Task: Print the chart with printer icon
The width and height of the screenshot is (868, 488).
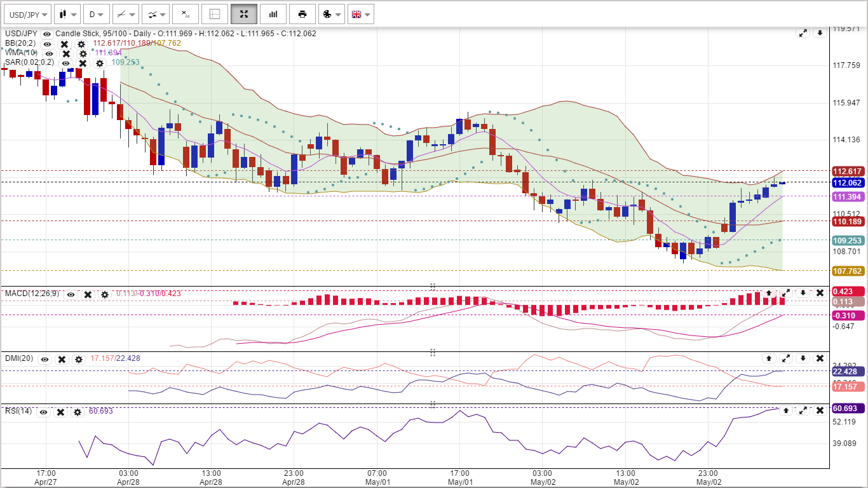Action: [x=302, y=14]
